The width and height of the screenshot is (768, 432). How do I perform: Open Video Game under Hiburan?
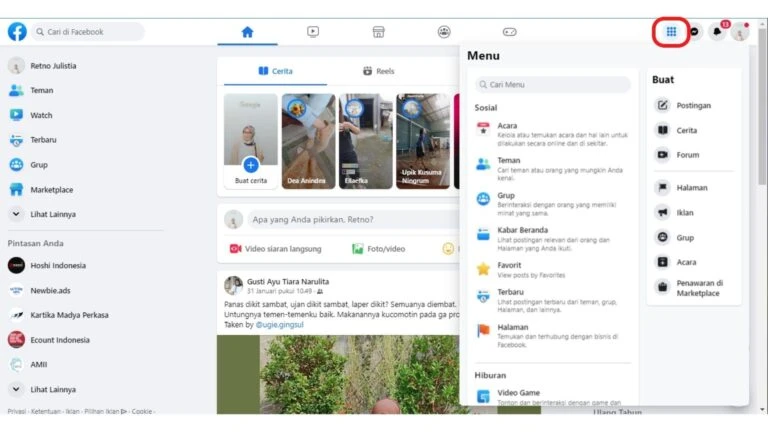point(552,396)
